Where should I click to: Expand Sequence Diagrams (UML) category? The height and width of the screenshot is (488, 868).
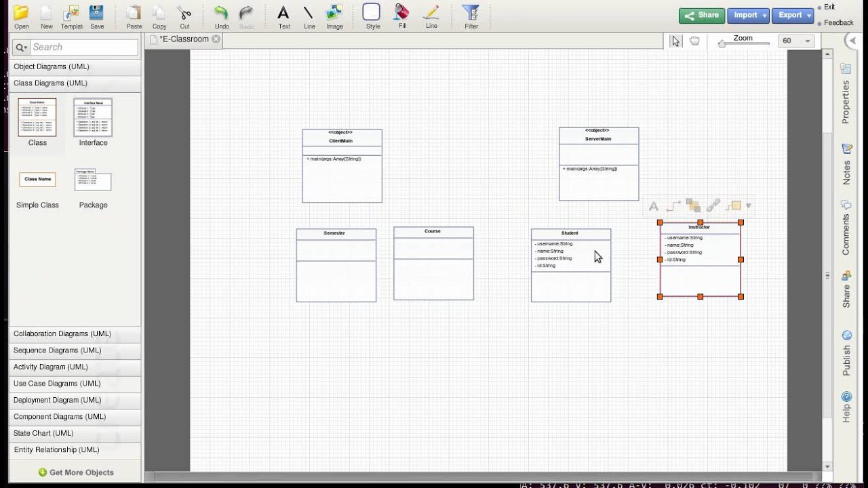tap(75, 350)
